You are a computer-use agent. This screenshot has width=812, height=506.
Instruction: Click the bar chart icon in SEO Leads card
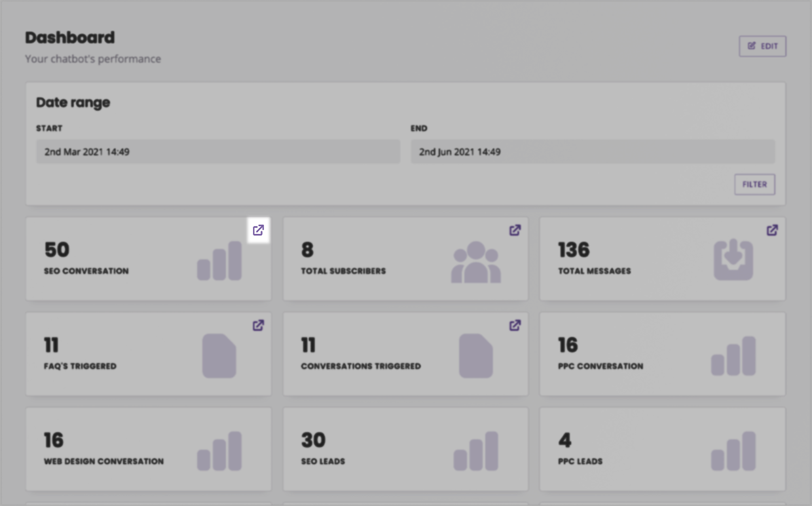coord(476,451)
